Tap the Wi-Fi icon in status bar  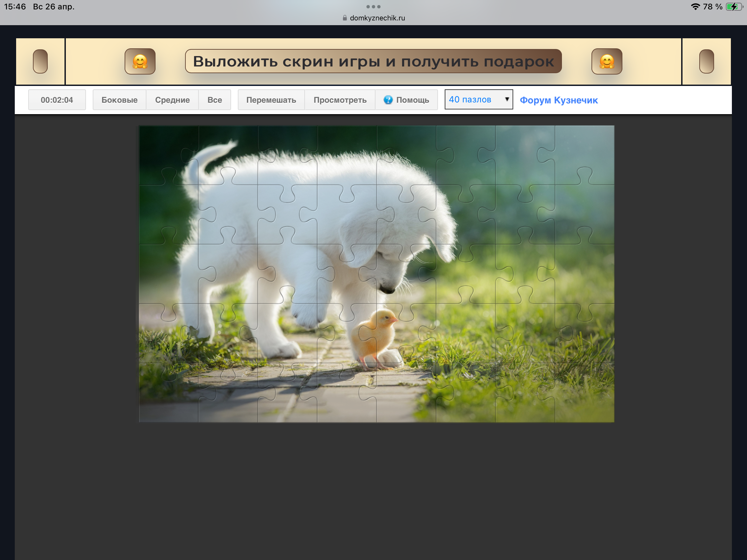pyautogui.click(x=695, y=7)
